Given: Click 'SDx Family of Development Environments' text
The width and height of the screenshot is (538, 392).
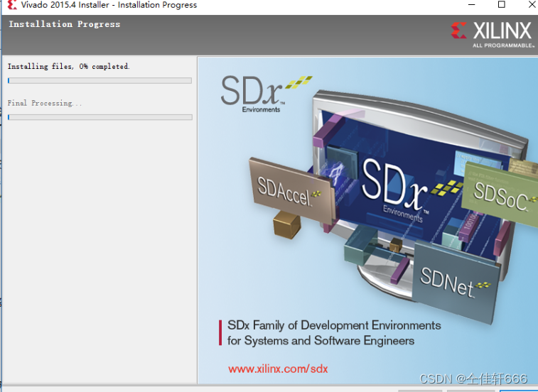Looking at the screenshot, I should pyautogui.click(x=334, y=325).
